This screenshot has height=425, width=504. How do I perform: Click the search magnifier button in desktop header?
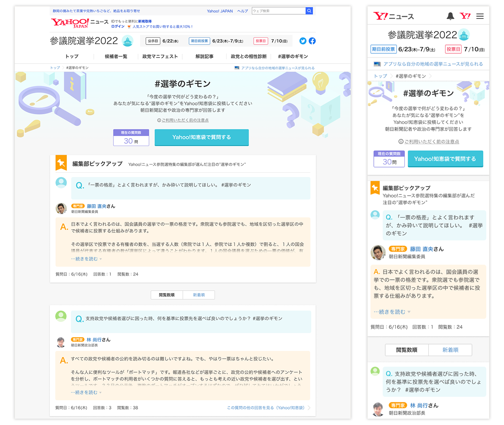pos(309,11)
